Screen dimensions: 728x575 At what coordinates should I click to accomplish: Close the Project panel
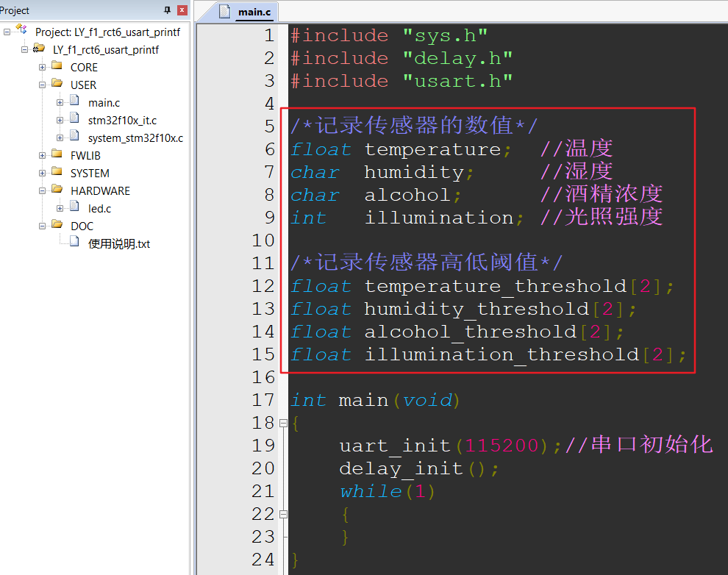(x=181, y=10)
